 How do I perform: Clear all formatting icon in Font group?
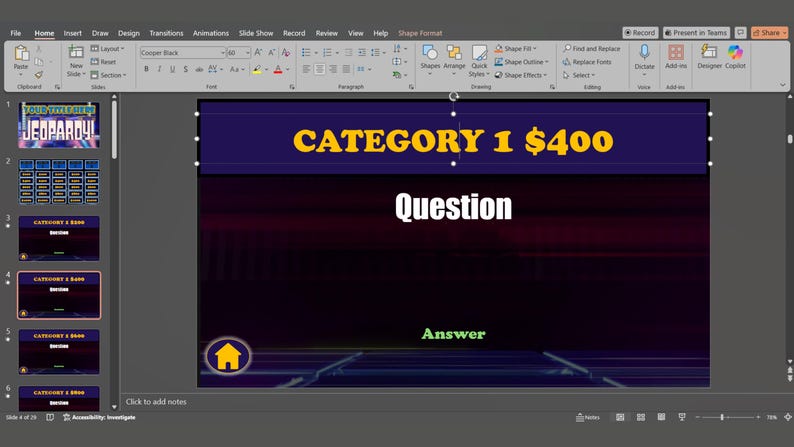(x=286, y=52)
